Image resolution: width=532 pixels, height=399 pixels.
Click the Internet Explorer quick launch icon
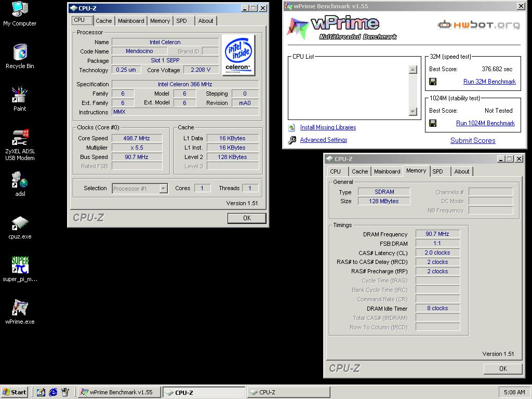[x=54, y=392]
